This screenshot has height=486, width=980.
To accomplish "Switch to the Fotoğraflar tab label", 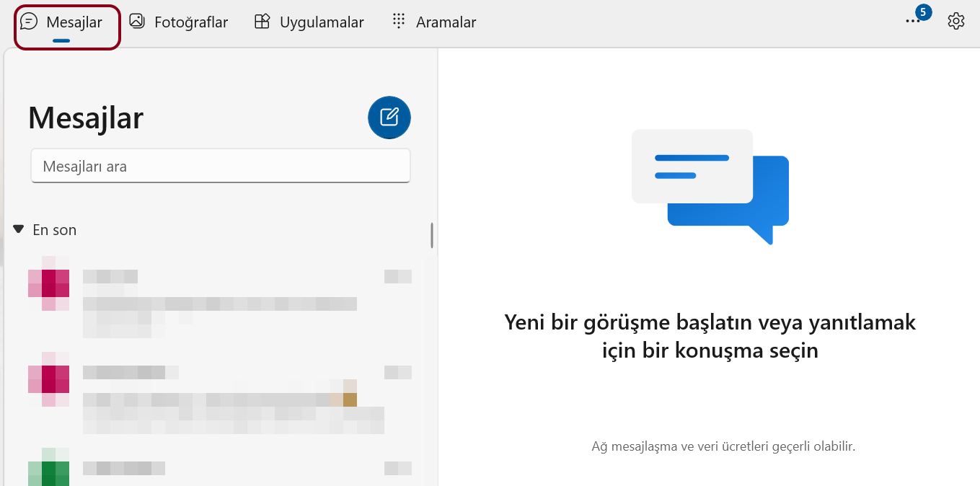I will pyautogui.click(x=191, y=22).
